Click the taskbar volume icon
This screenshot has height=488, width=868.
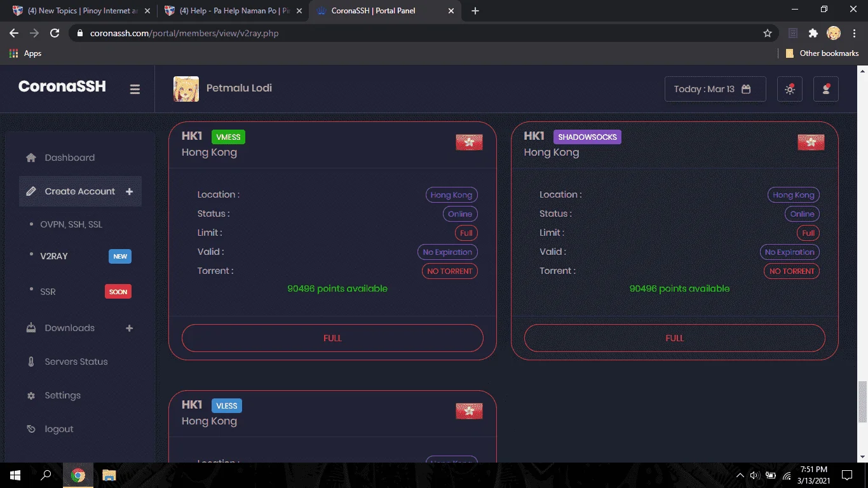tap(754, 475)
